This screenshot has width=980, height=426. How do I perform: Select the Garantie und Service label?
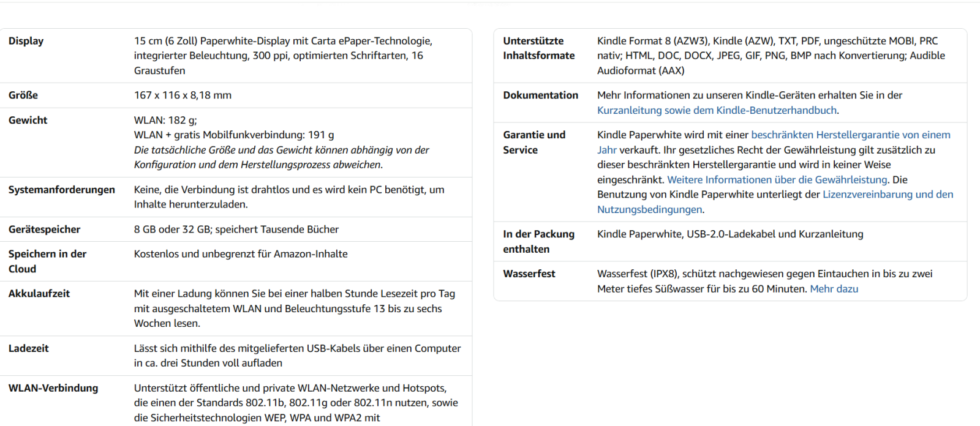pos(534,142)
